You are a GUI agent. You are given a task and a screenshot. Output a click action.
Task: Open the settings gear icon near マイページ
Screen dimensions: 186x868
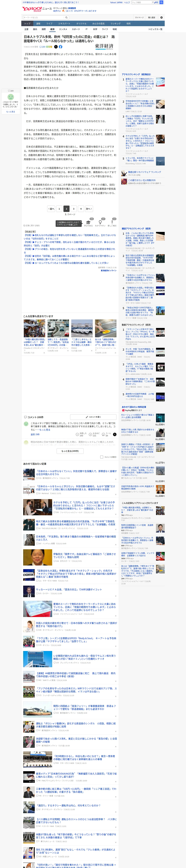coord(161,18)
